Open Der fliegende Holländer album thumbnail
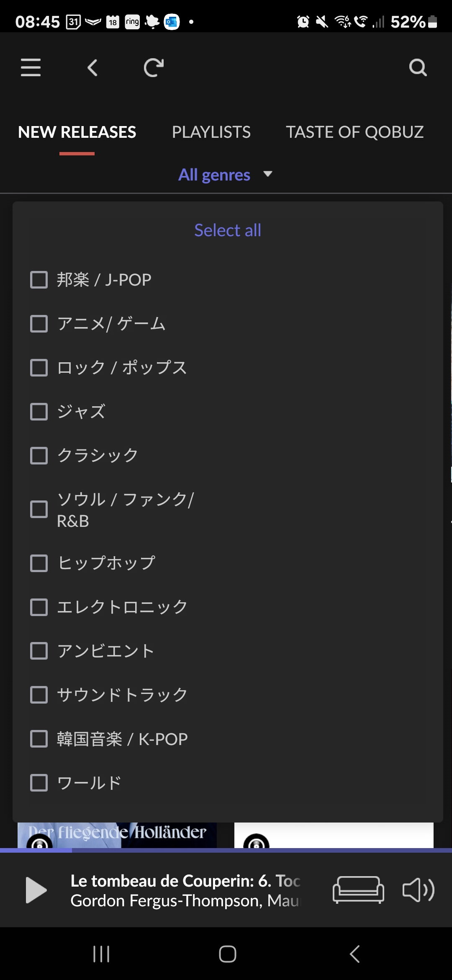 (x=117, y=835)
